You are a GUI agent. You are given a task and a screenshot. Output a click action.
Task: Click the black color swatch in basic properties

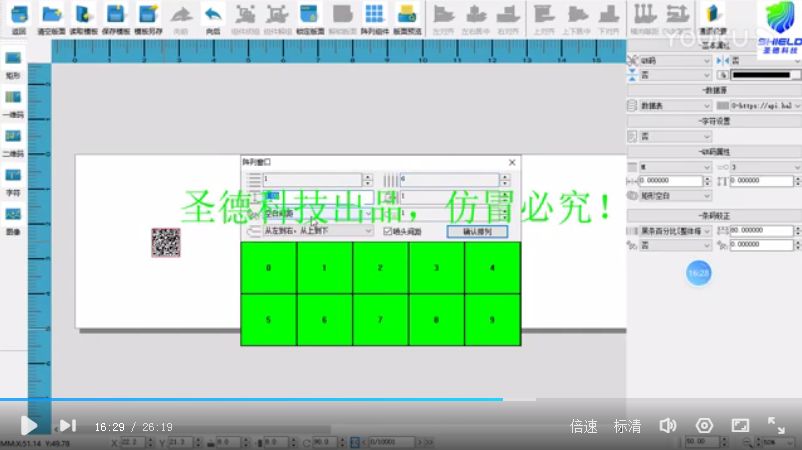(764, 75)
